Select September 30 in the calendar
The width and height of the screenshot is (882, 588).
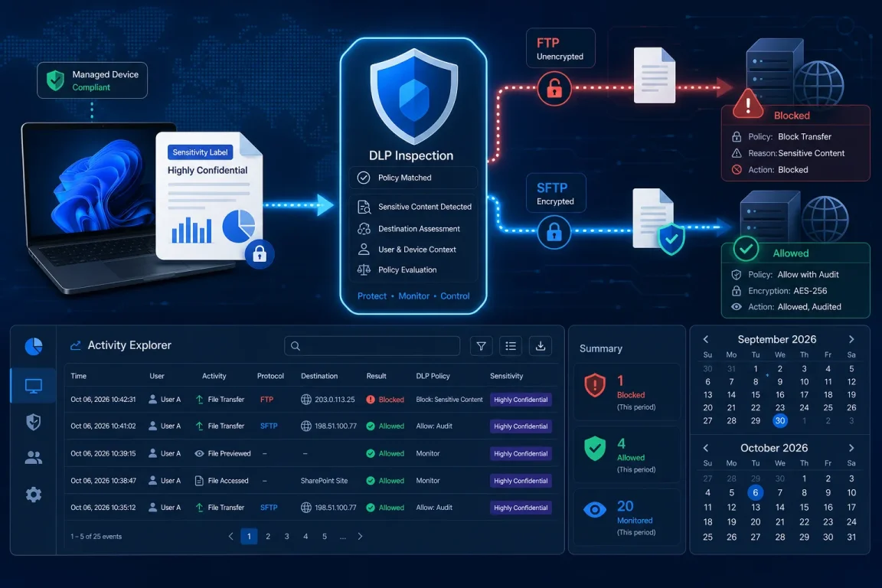(779, 420)
